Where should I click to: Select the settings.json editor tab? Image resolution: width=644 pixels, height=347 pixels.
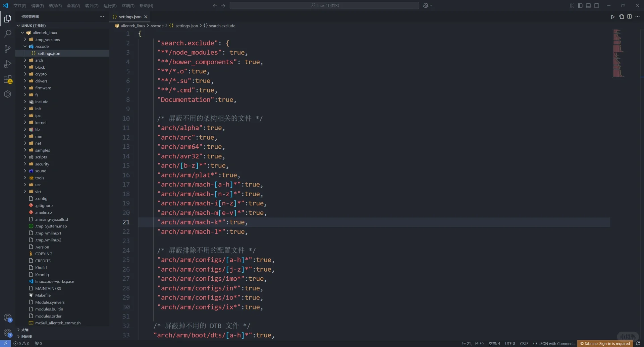pos(130,17)
